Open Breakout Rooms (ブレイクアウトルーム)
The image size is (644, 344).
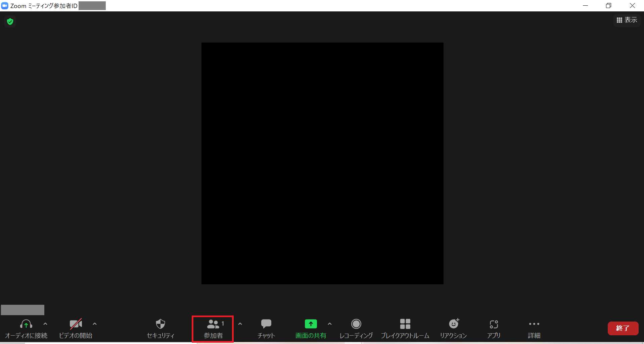405,329
